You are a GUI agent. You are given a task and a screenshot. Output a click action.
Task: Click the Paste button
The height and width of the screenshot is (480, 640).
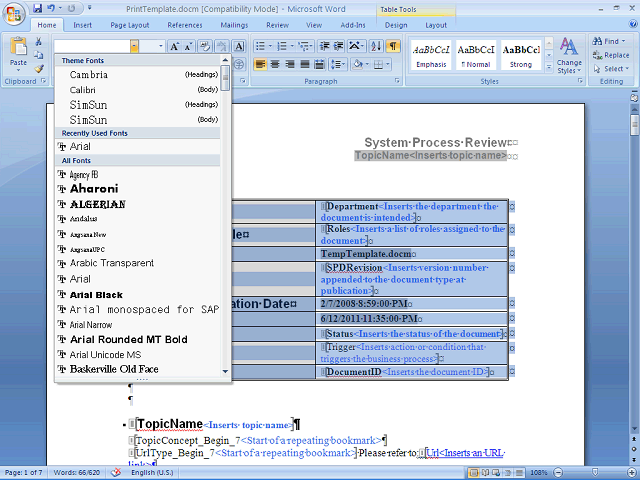(x=18, y=54)
